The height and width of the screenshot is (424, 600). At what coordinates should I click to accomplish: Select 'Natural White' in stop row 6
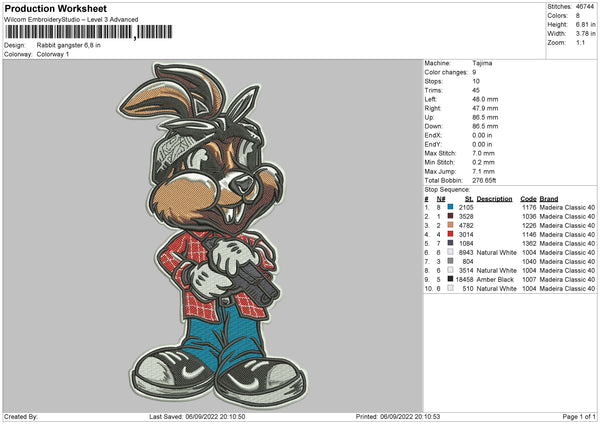(497, 252)
